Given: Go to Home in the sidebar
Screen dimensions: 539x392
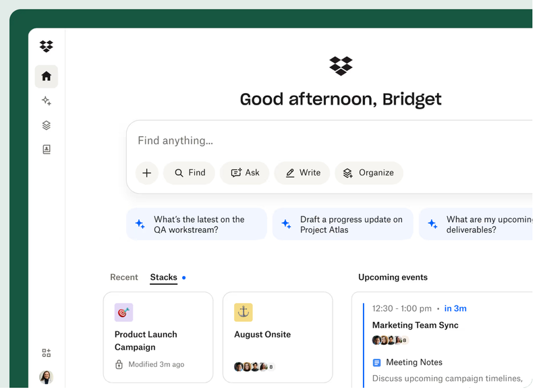Looking at the screenshot, I should coord(47,76).
